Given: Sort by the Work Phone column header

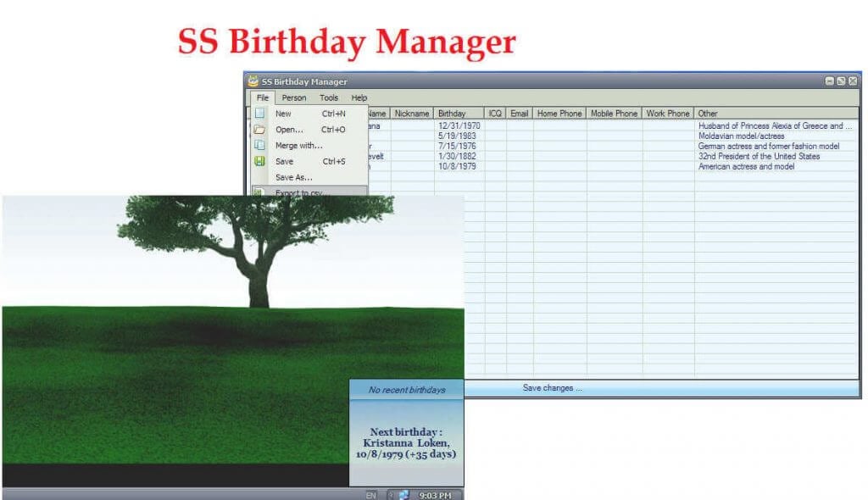Looking at the screenshot, I should pos(668,113).
